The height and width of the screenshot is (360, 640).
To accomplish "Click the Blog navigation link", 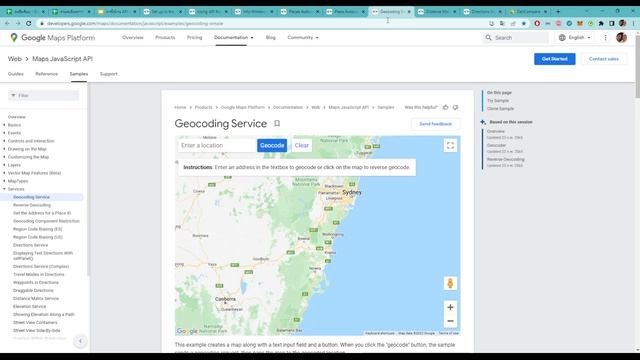I will [x=271, y=38].
